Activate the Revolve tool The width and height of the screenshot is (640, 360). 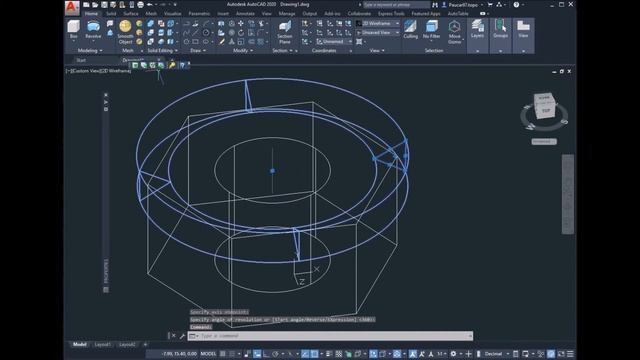point(93,29)
